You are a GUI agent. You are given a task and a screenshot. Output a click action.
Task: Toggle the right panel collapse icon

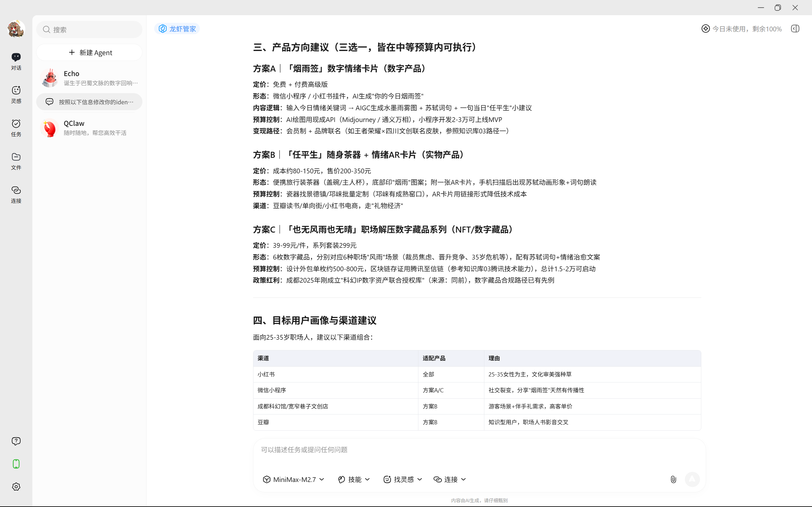795,29
